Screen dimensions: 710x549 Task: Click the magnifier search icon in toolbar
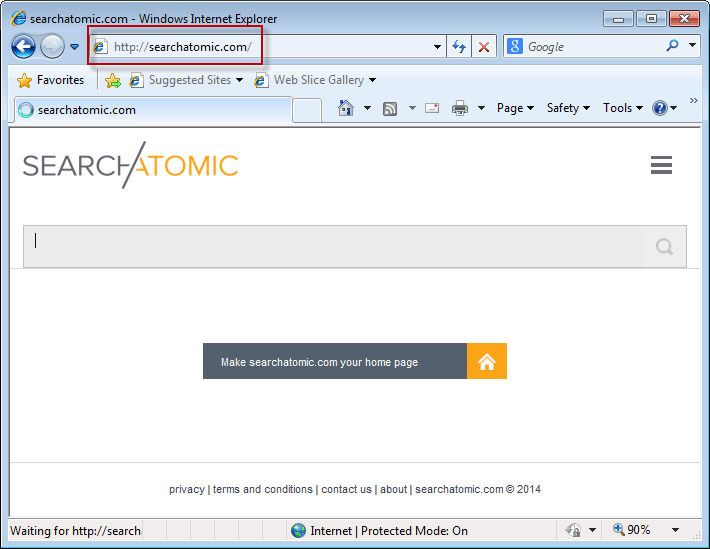tap(672, 45)
